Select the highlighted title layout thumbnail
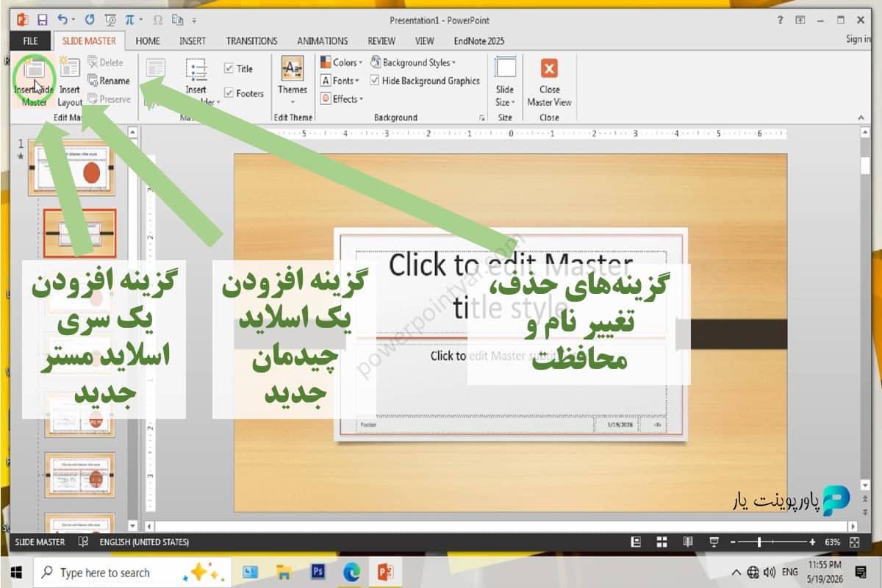 click(x=79, y=234)
